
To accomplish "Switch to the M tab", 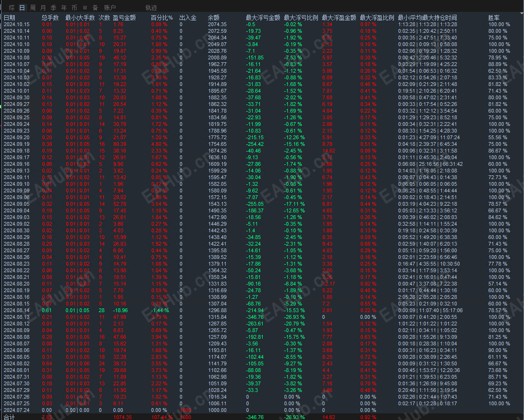I will pos(85,7).
